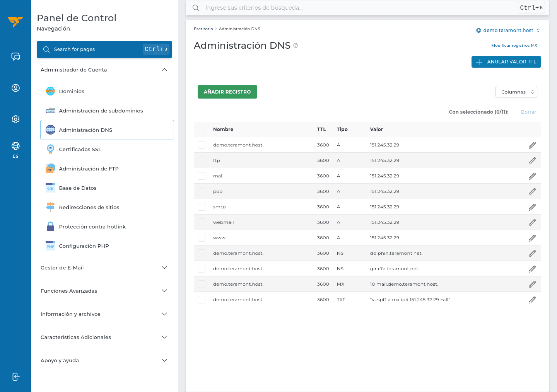Click the orange logo in the left sidebar
This screenshot has width=557, height=392.
15,22
